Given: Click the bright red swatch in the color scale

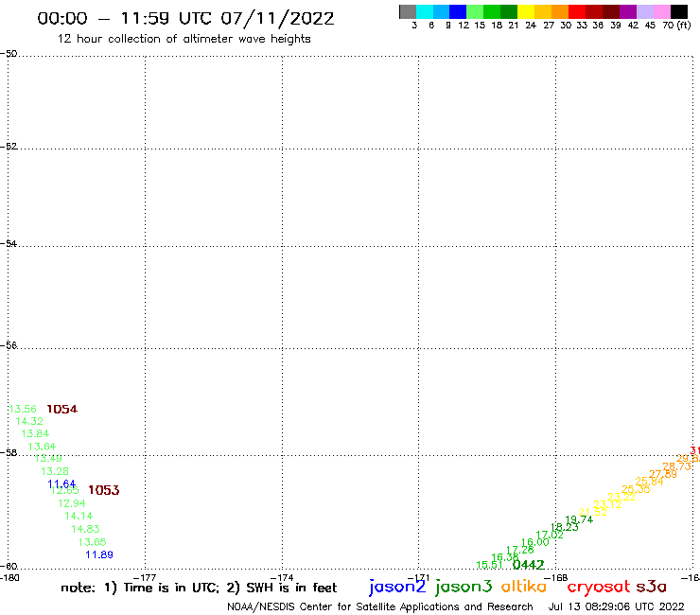Looking at the screenshot, I should tap(577, 11).
